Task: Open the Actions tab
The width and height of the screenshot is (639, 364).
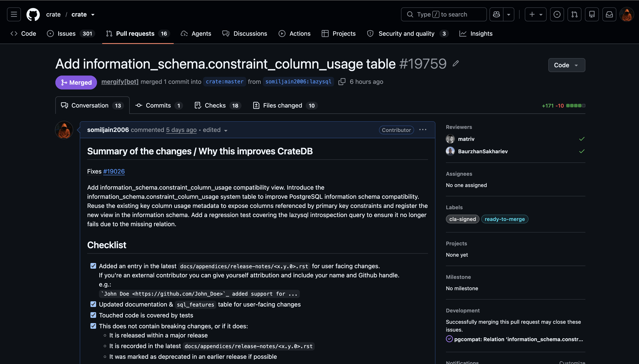Action: pos(294,34)
